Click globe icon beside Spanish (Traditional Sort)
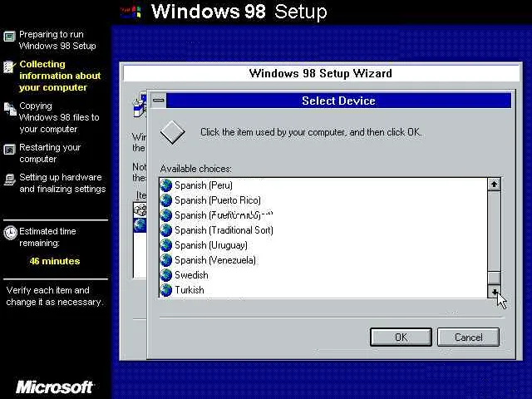 [x=166, y=230]
